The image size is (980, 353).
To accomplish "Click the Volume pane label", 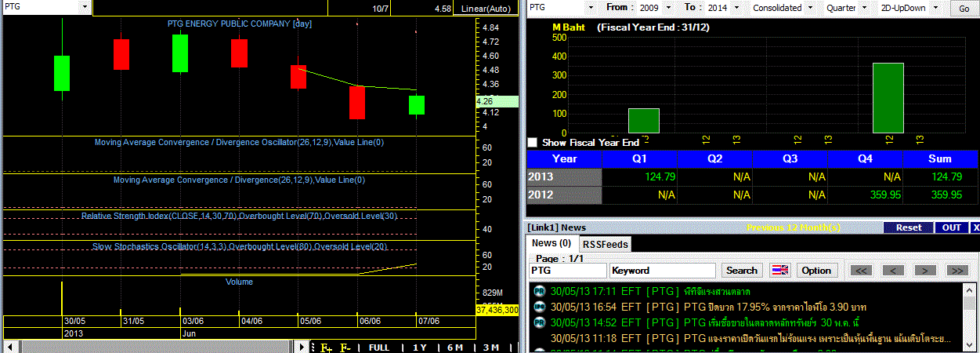I will 239,281.
